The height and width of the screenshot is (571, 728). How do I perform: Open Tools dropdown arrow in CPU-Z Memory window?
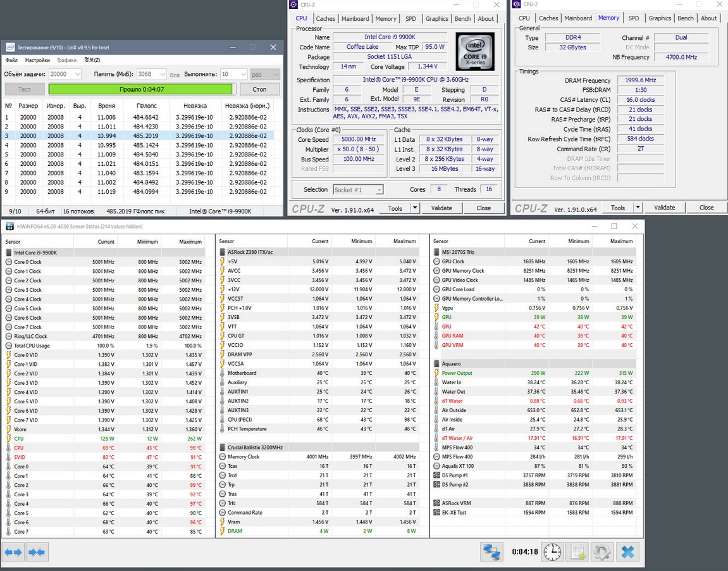point(638,208)
